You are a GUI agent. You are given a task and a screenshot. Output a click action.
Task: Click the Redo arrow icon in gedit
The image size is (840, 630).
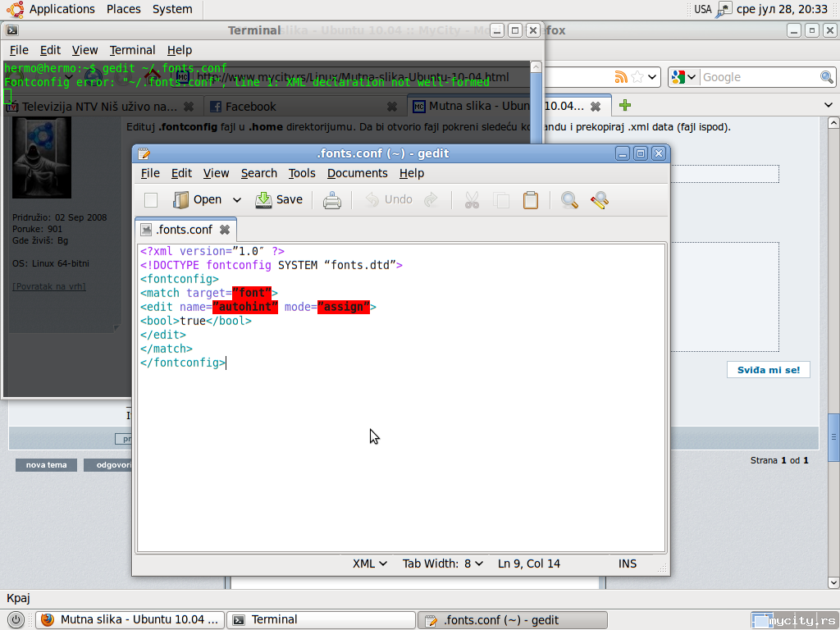click(431, 200)
